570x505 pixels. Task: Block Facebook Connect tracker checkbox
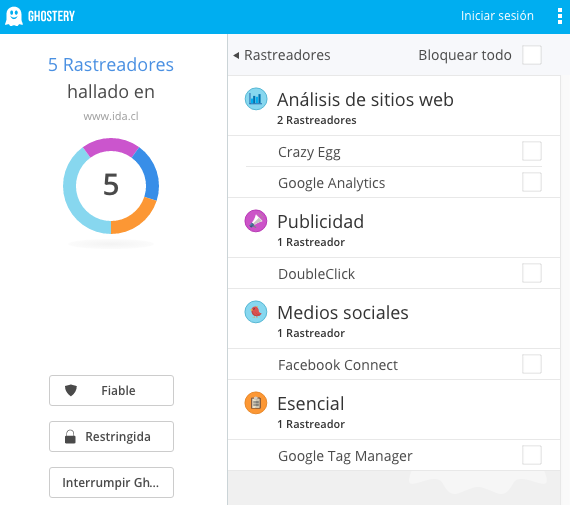coord(532,364)
